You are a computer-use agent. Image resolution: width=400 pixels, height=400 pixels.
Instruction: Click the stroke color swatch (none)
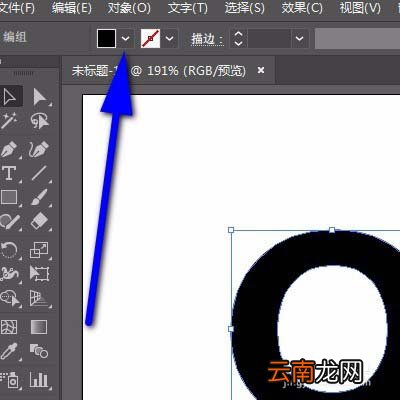(150, 38)
